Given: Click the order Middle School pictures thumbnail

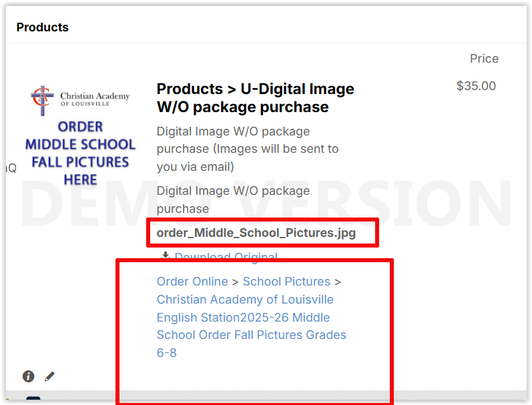Looking at the screenshot, I should point(80,135).
